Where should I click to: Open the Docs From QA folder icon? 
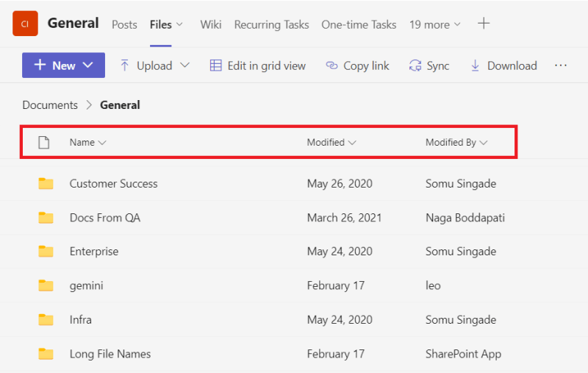click(x=46, y=218)
